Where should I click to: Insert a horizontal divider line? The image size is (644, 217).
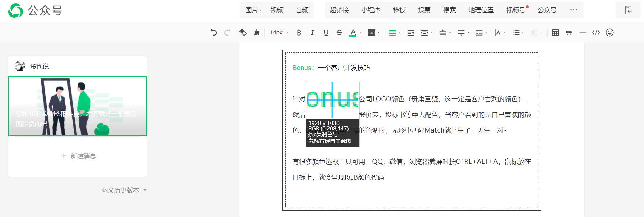583,33
